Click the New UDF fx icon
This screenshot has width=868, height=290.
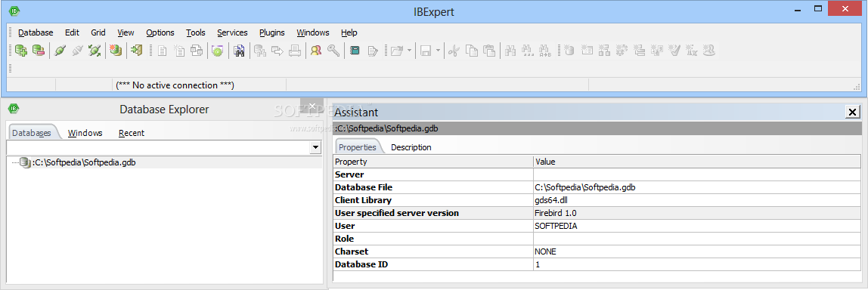tap(692, 51)
